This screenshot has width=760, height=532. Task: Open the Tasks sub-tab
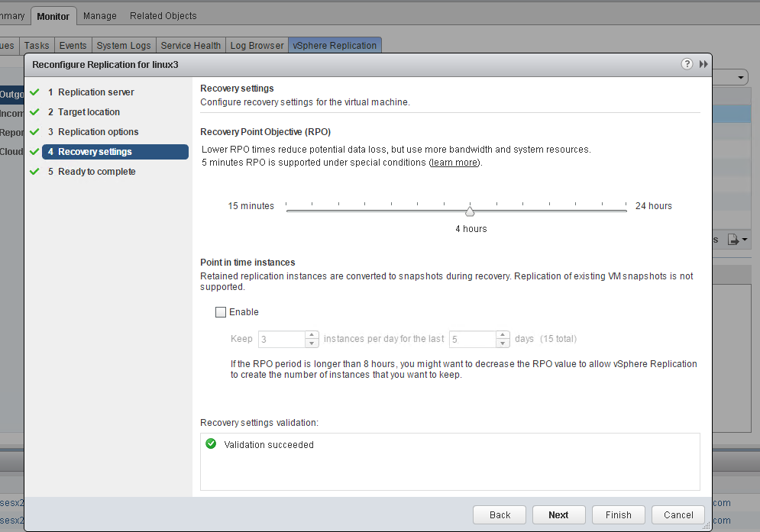point(37,46)
